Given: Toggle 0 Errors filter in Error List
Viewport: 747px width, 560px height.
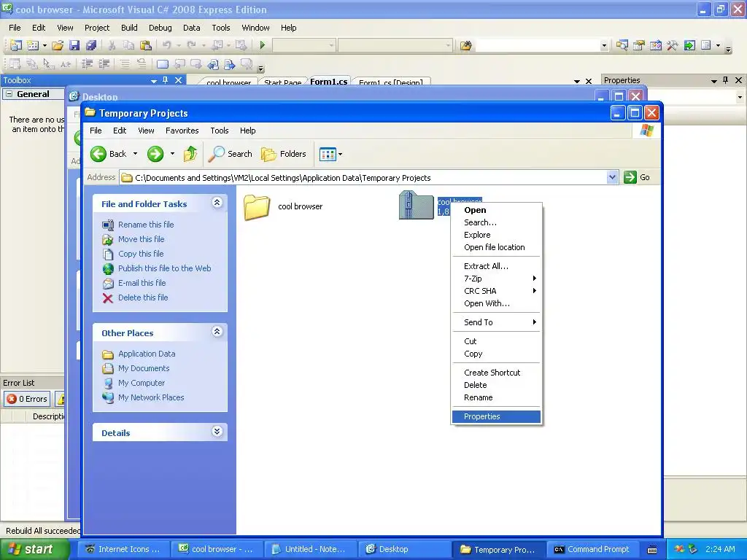Looking at the screenshot, I should (x=28, y=399).
